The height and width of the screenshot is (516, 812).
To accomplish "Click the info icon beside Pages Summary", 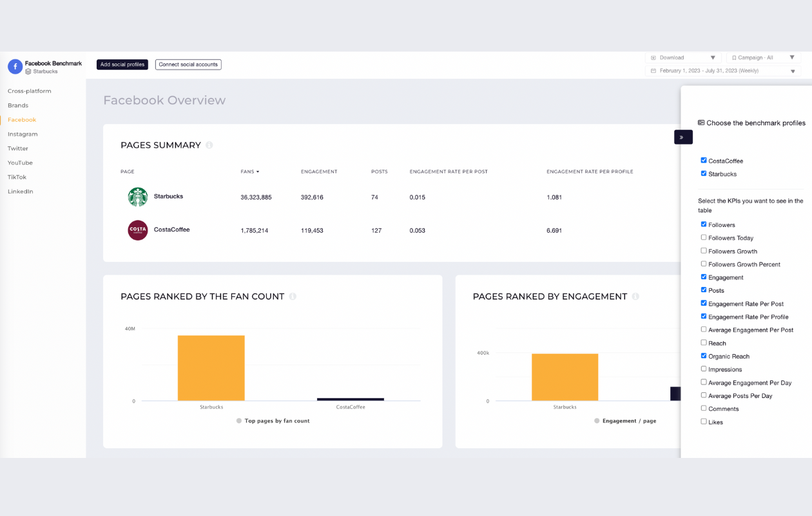I will 209,145.
